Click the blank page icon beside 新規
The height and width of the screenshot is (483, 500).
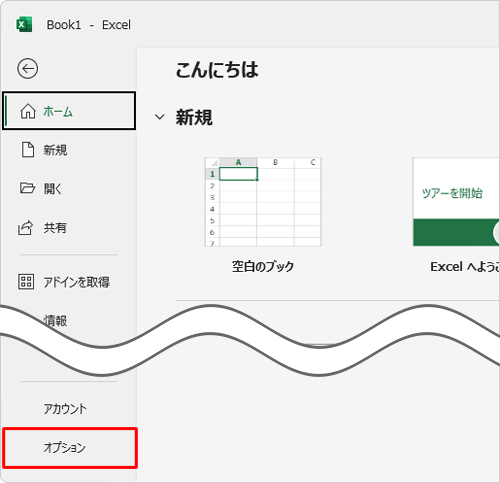[x=28, y=150]
